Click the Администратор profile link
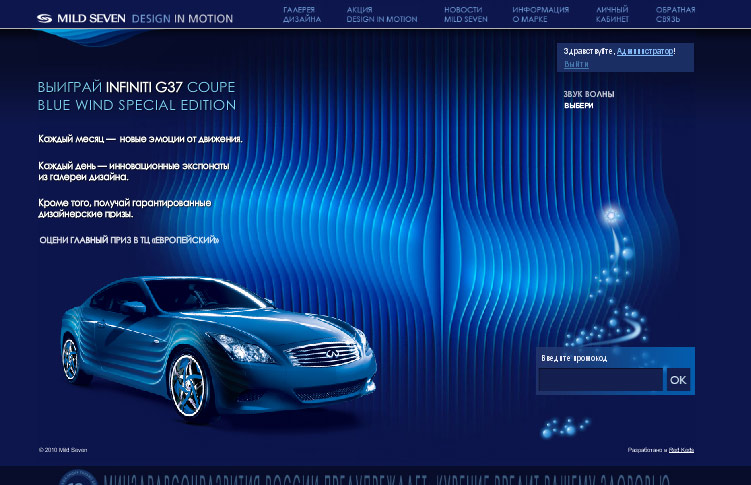 point(645,51)
